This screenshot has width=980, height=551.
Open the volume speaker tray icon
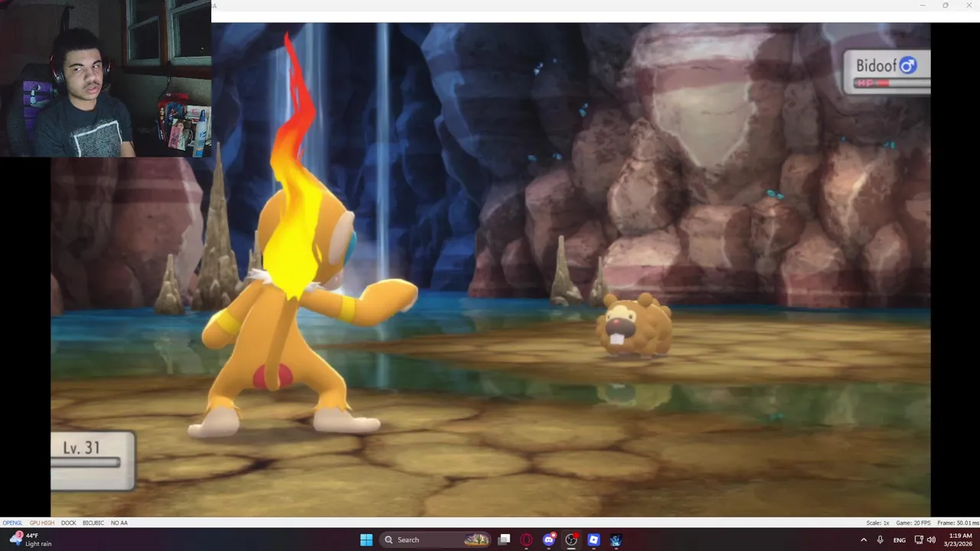[x=931, y=540]
